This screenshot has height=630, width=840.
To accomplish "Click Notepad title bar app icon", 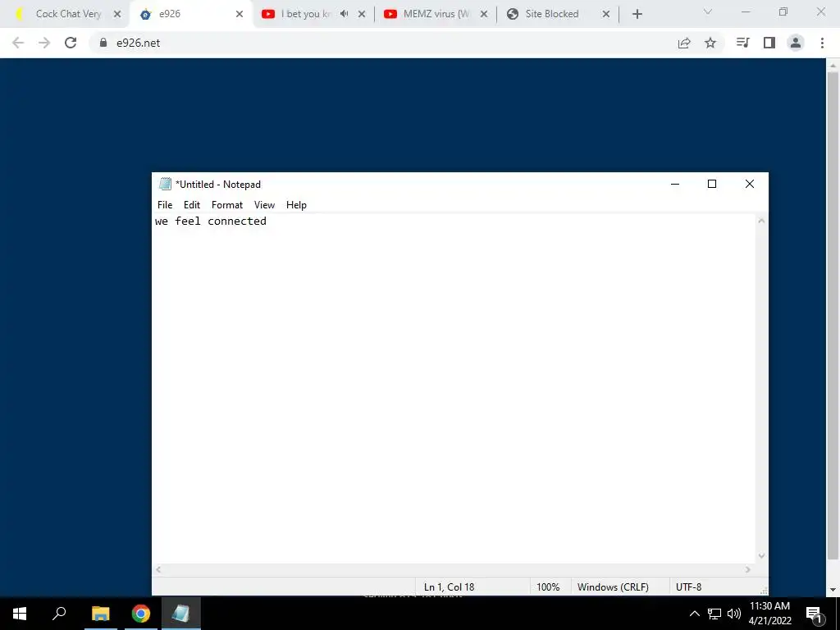I will tap(165, 184).
